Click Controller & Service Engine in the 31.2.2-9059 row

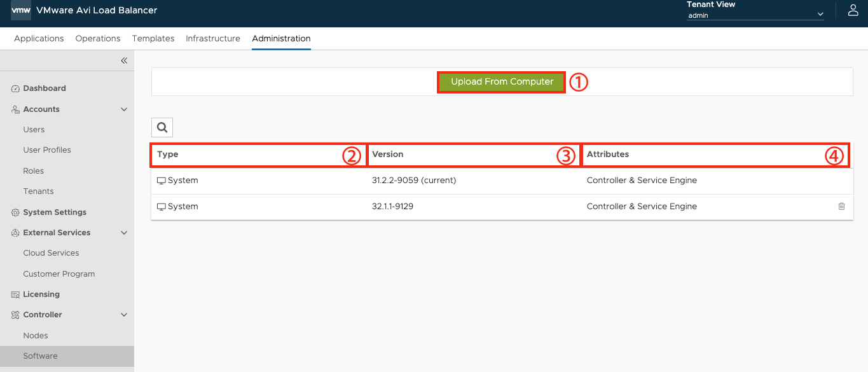click(x=642, y=181)
